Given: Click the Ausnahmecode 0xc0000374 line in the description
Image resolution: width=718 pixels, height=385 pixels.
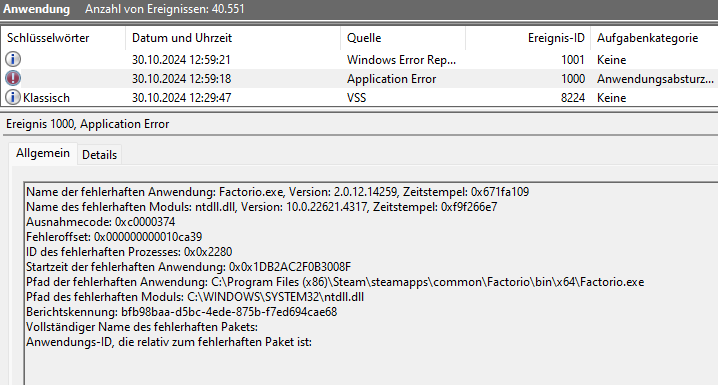Looking at the screenshot, I should coord(101,222).
